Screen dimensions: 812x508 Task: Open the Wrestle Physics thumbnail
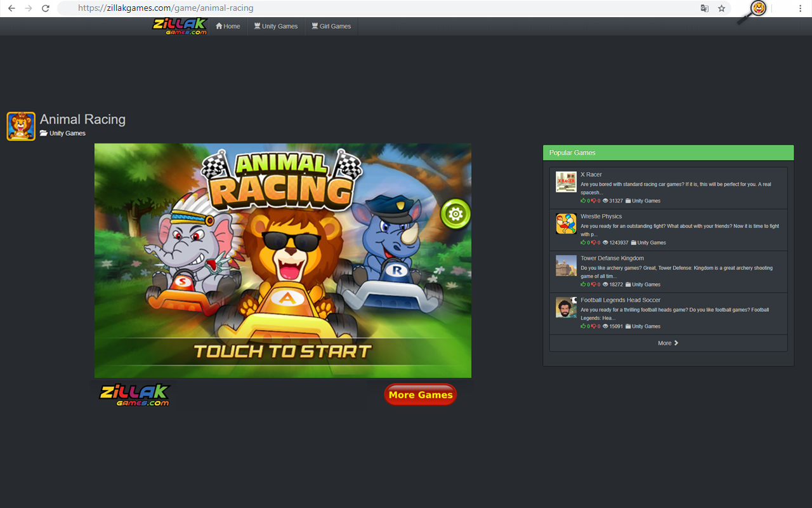(x=566, y=224)
